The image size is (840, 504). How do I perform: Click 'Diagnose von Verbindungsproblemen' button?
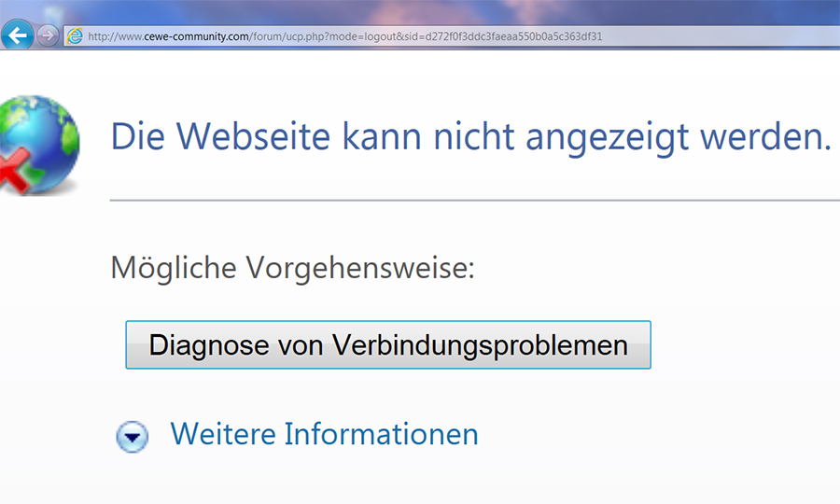pyautogui.click(x=388, y=345)
